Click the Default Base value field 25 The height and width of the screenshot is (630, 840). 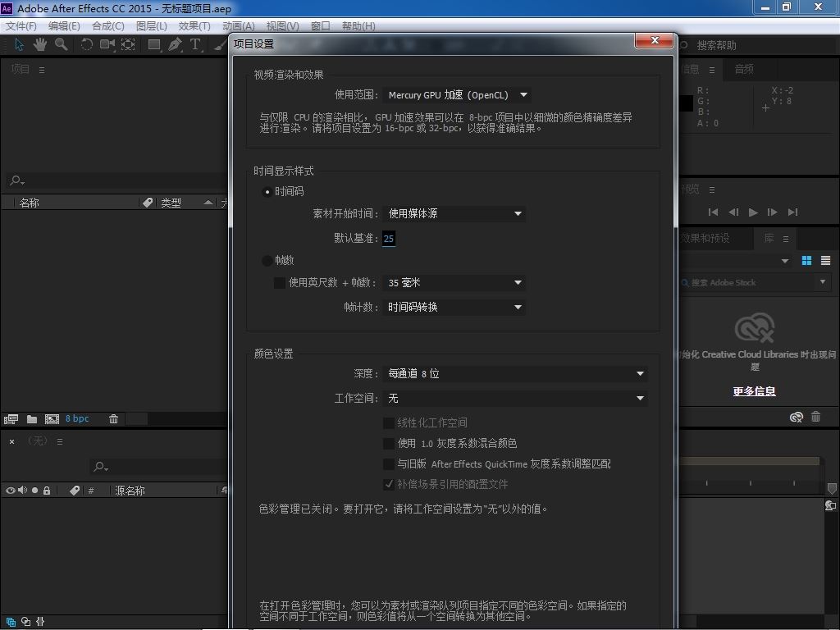(x=389, y=239)
